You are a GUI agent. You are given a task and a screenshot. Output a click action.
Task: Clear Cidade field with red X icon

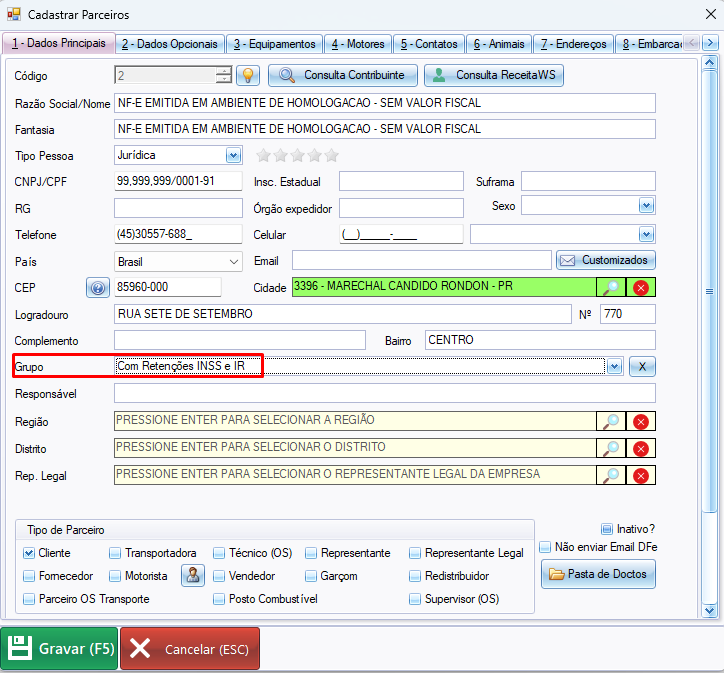click(641, 287)
